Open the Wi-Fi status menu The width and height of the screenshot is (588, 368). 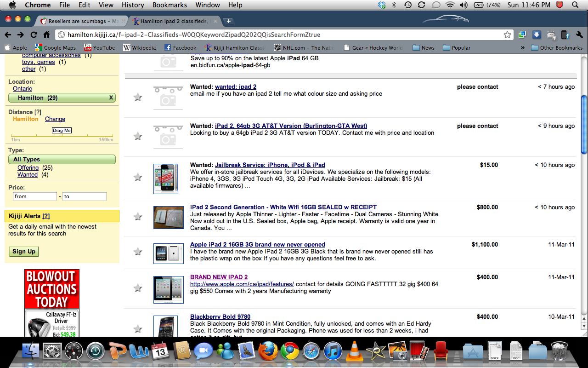(450, 5)
